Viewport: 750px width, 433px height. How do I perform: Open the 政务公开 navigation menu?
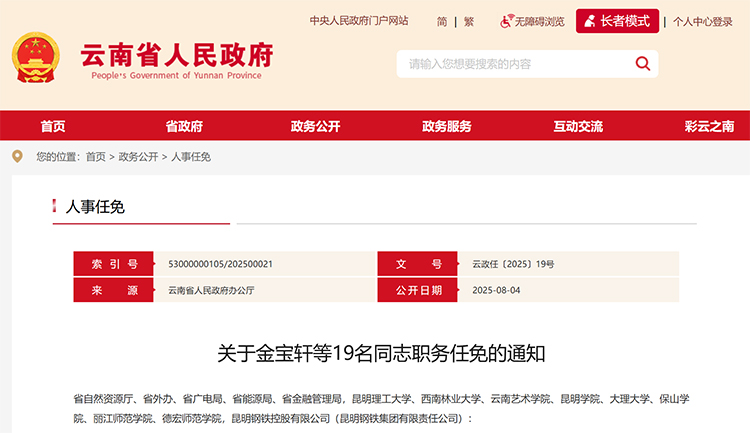(x=315, y=126)
